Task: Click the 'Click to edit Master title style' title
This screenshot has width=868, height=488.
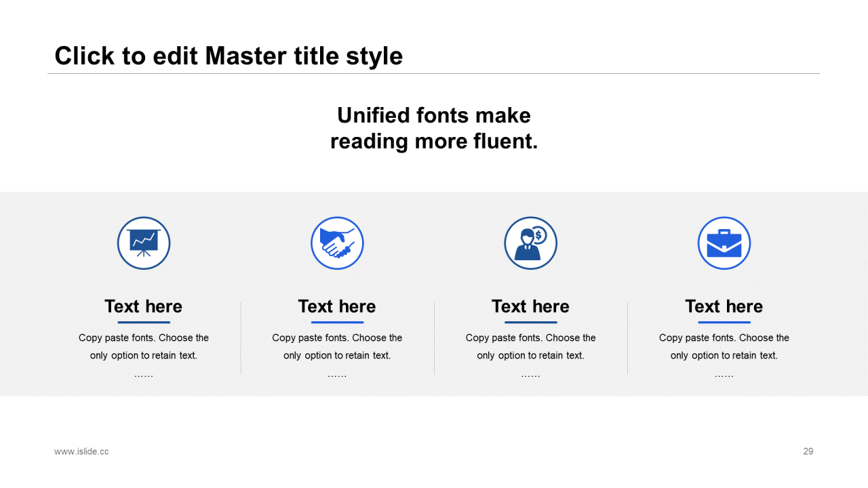Action: (229, 56)
